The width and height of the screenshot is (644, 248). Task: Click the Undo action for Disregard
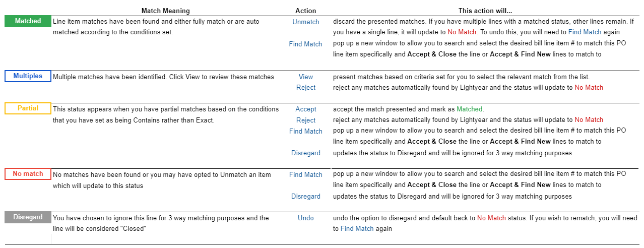[x=306, y=218]
